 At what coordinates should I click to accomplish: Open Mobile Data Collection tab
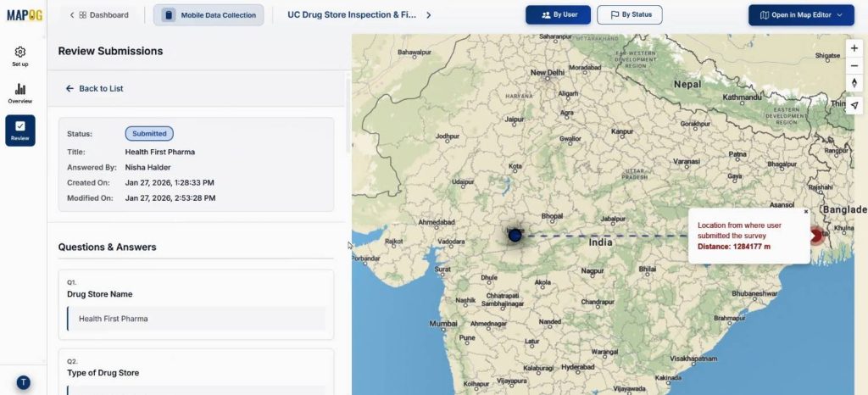209,15
